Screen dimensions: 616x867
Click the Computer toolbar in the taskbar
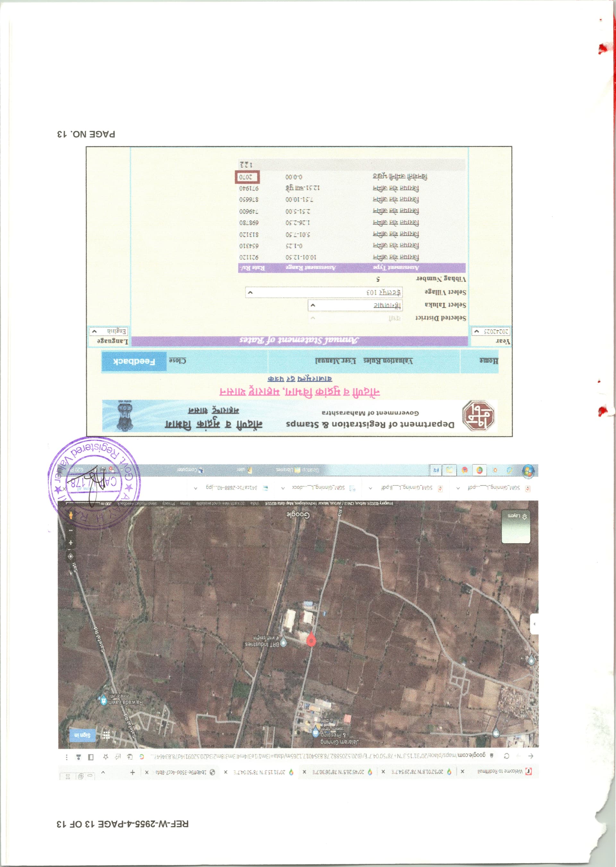[190, 470]
